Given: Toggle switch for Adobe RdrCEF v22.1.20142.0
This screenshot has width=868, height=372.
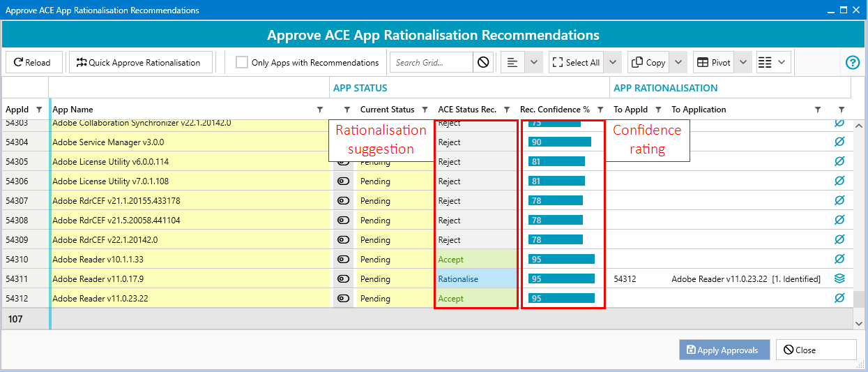Looking at the screenshot, I should click(x=343, y=239).
